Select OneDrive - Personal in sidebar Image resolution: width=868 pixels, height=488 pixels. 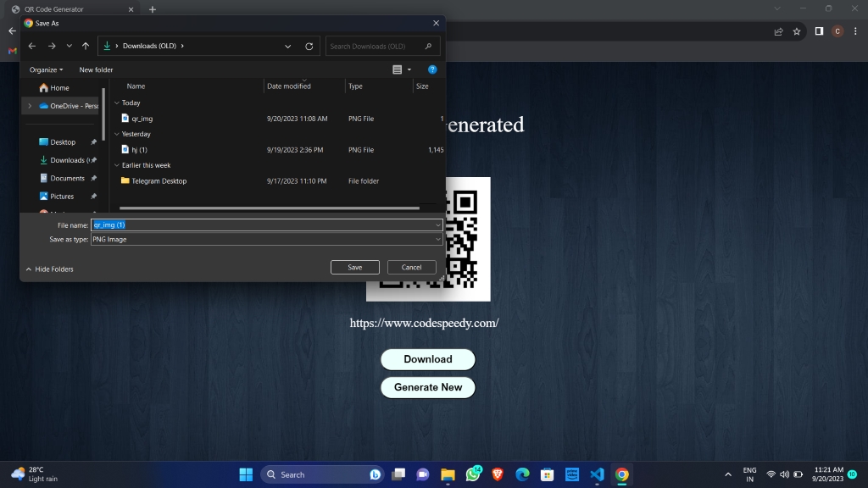point(69,106)
